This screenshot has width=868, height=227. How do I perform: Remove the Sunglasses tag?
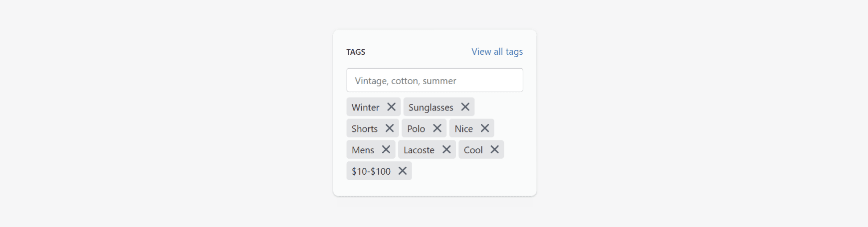(x=465, y=107)
